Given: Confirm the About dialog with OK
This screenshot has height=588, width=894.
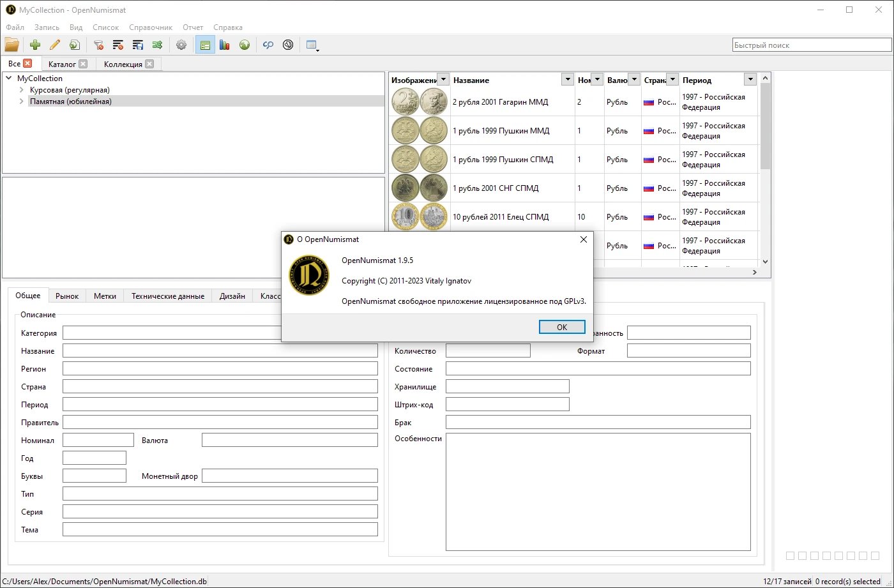Looking at the screenshot, I should pos(562,327).
